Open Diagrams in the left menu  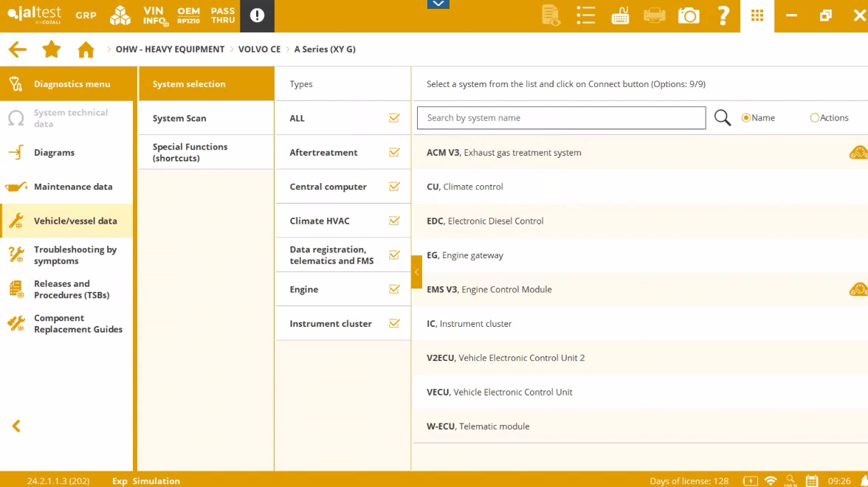(54, 153)
